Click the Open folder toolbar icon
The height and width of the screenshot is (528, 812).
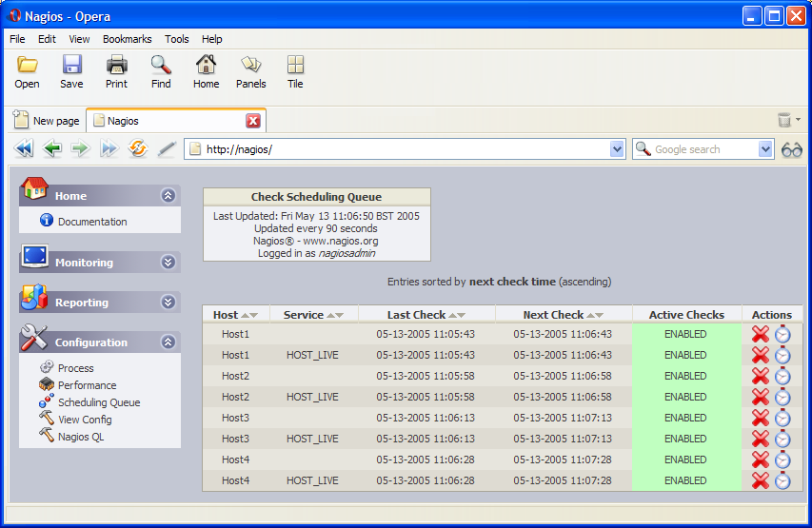(27, 66)
